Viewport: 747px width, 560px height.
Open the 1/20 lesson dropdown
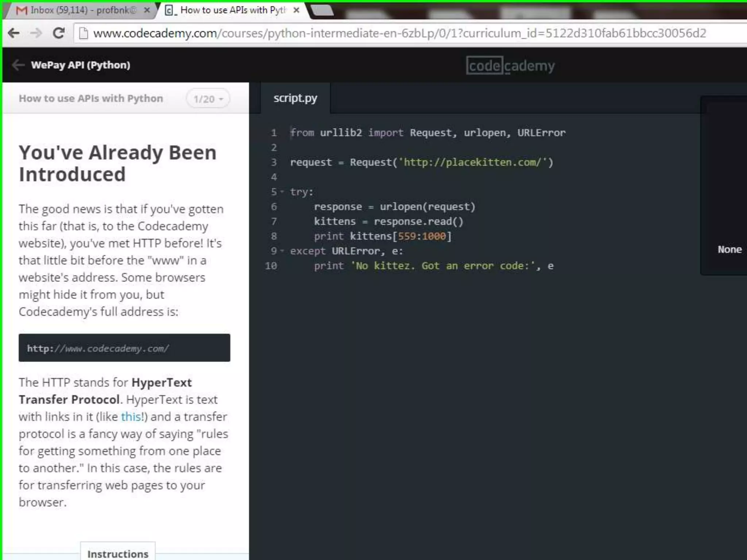208,99
